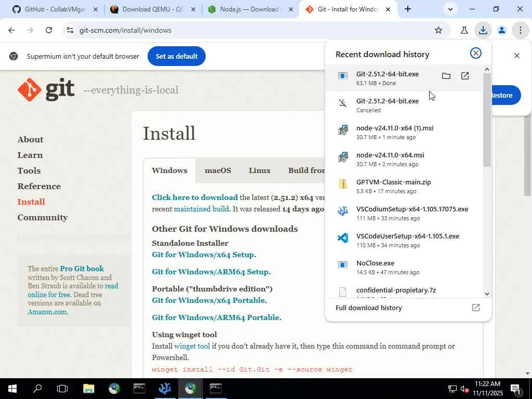Reload the current page
The width and height of the screenshot is (532, 399).
point(49,30)
